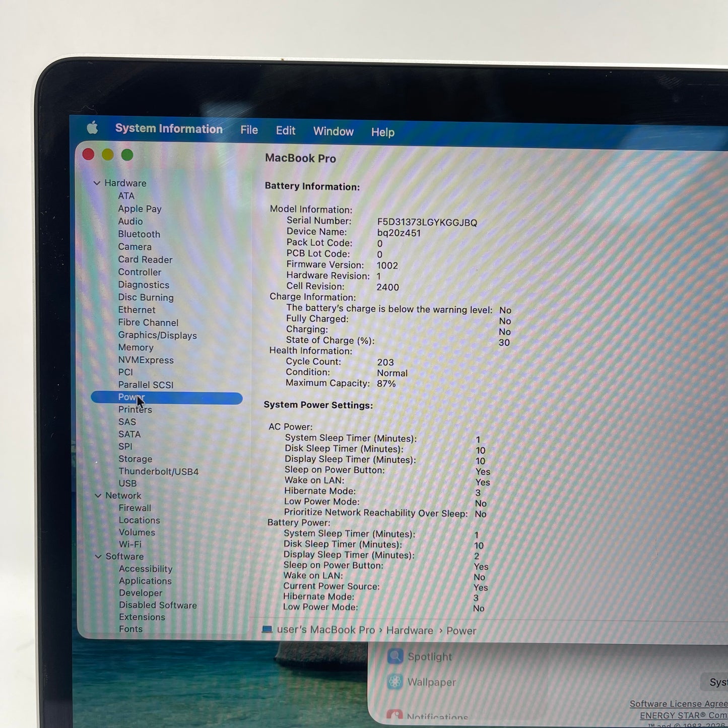Select Diagnostics in the sidebar
This screenshot has width=728, height=728.
point(144,285)
